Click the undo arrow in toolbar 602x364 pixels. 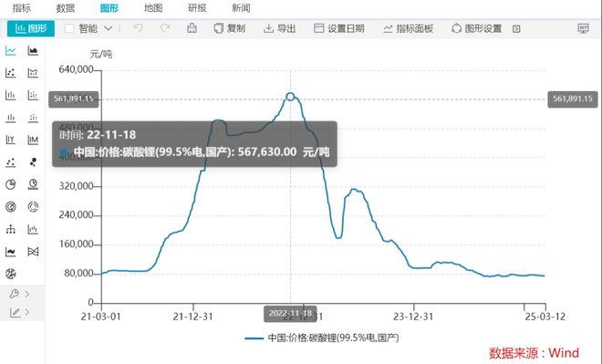tap(139, 28)
